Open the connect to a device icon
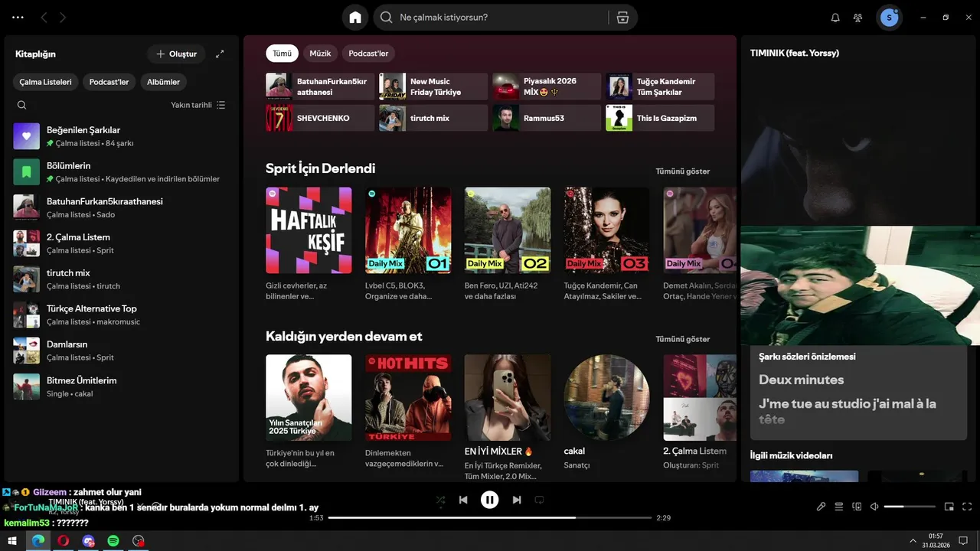980x551 pixels. (857, 507)
